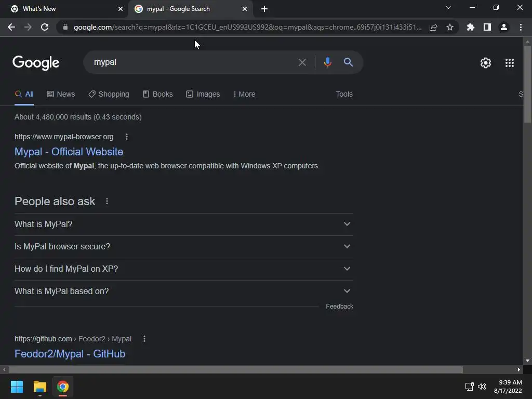Share this page via share icon
The height and width of the screenshot is (399, 532).
(x=433, y=27)
